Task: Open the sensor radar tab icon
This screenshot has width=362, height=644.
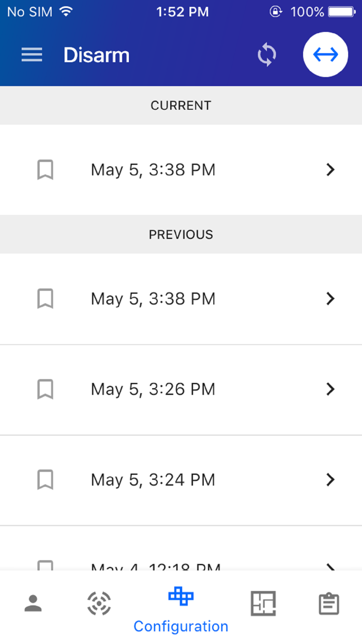Action: [99, 603]
